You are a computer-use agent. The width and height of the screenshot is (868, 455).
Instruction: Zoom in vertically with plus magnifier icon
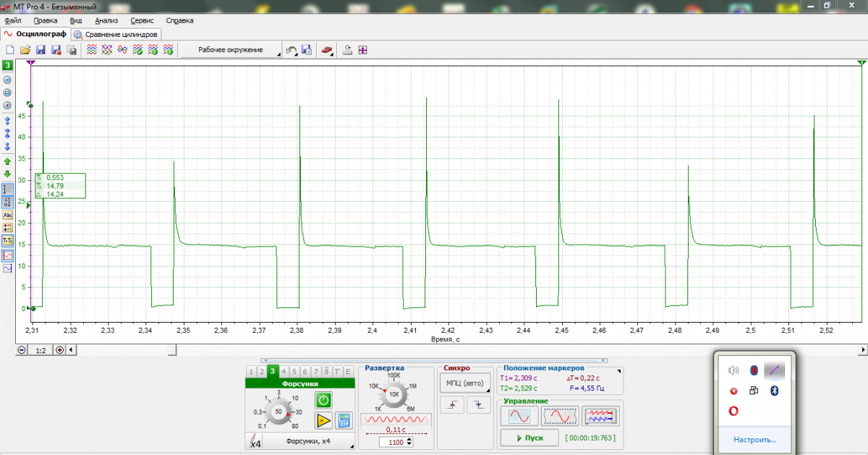pos(7,105)
